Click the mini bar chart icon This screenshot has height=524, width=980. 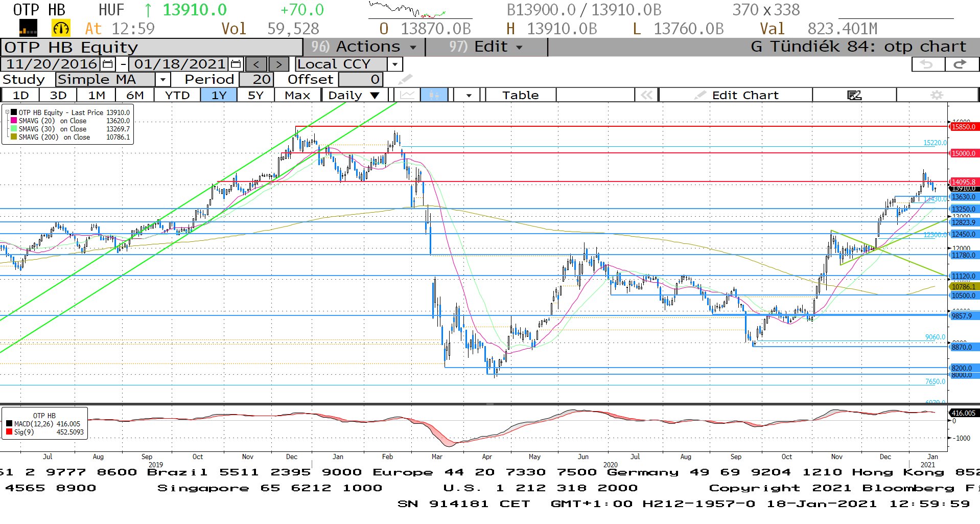coord(28,28)
